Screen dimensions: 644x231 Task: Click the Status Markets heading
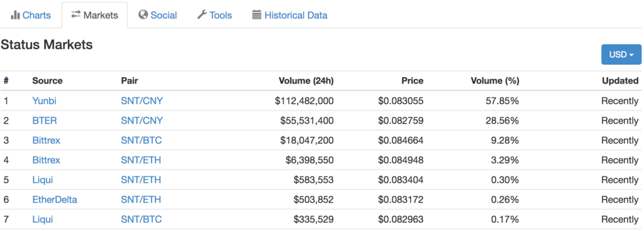tap(47, 45)
